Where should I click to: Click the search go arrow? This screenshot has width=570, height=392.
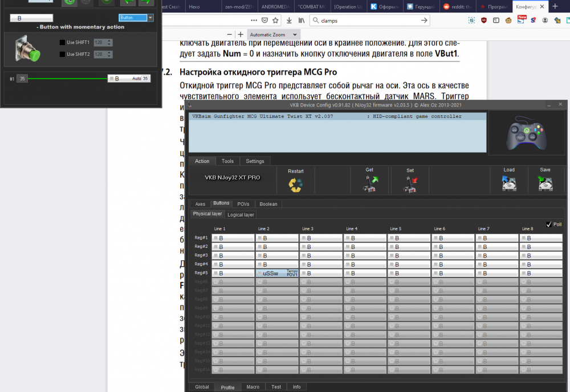click(424, 21)
